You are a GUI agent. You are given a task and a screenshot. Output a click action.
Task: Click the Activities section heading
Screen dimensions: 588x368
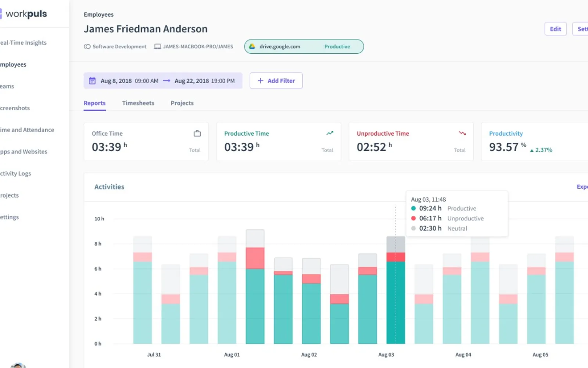click(x=109, y=187)
